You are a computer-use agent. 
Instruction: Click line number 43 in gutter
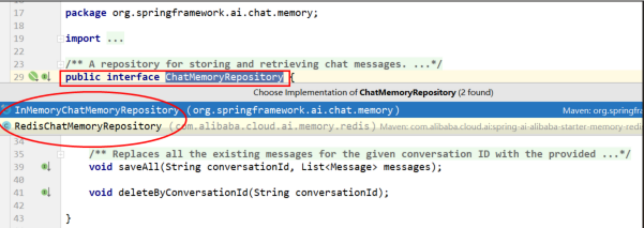pos(19,218)
